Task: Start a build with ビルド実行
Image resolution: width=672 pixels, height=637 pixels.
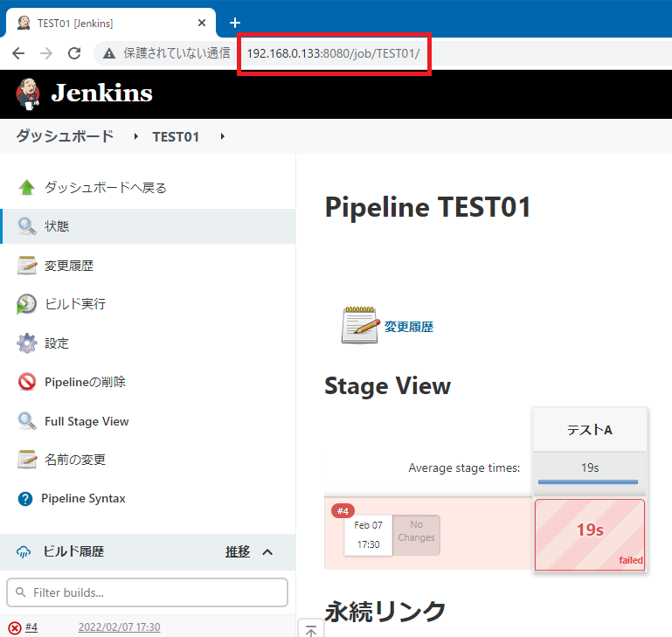Action: pos(75,304)
